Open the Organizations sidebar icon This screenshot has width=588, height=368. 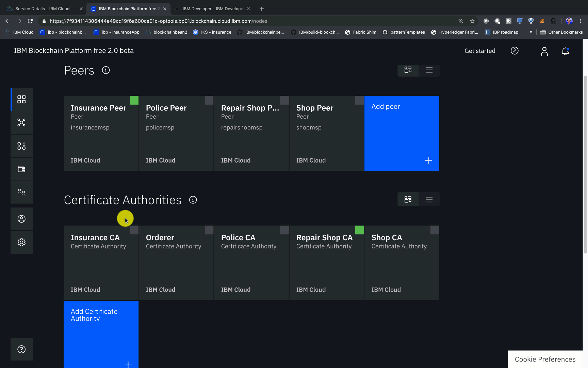[x=21, y=192]
